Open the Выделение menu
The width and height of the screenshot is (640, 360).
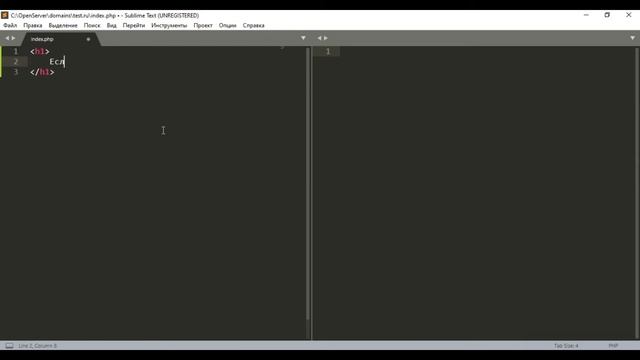tap(63, 25)
